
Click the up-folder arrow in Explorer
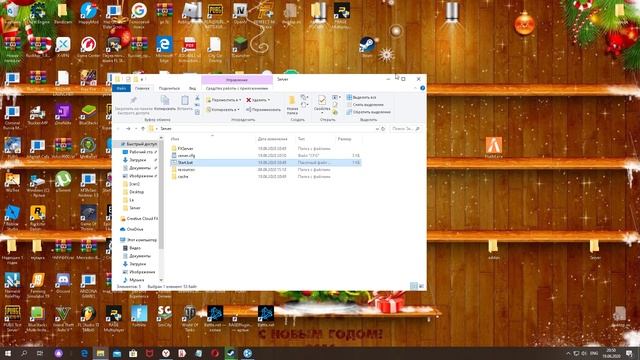pyautogui.click(x=143, y=129)
